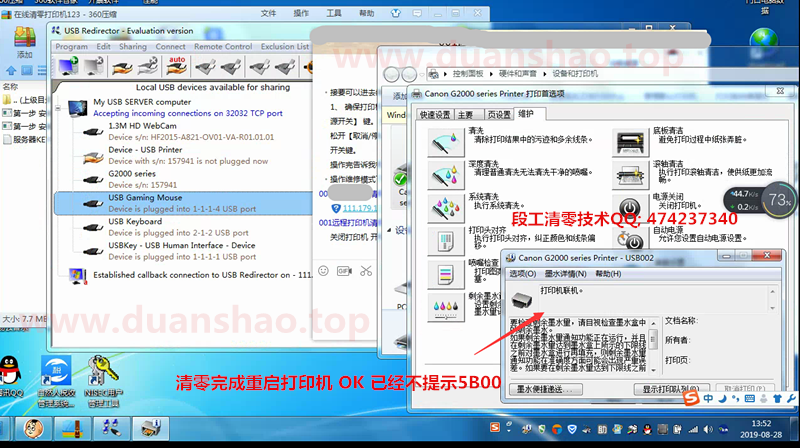Viewport: 800px width, 448px height.
Task: Click the 操作 menu in 360压缩 window
Action: pos(301,13)
